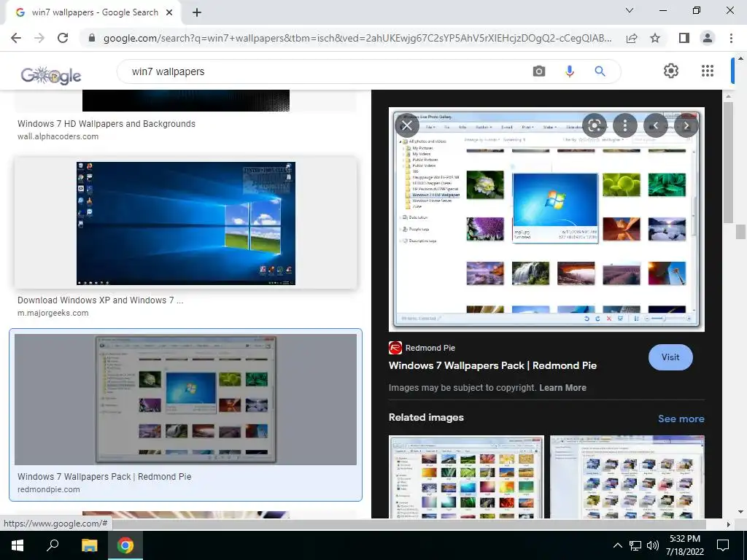Open the notification center icon
This screenshot has width=747, height=560.
[723, 545]
